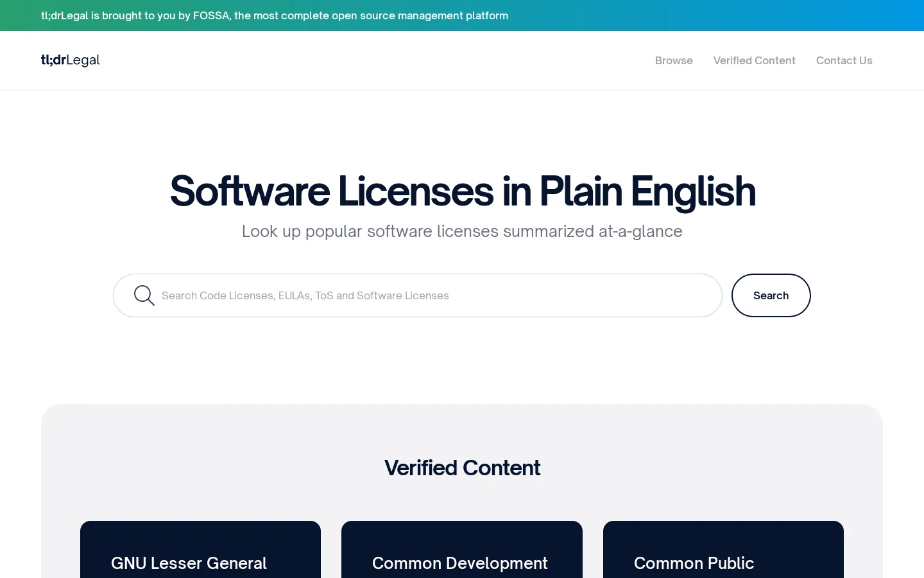This screenshot has width=924, height=578.
Task: Focus the license search input field
Action: click(x=418, y=295)
